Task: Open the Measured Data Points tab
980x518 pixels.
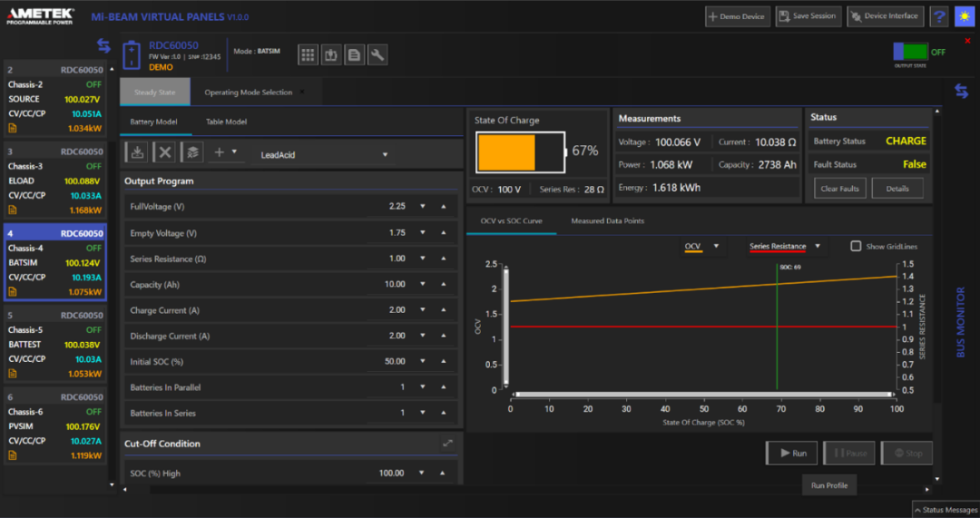Action: pos(607,221)
